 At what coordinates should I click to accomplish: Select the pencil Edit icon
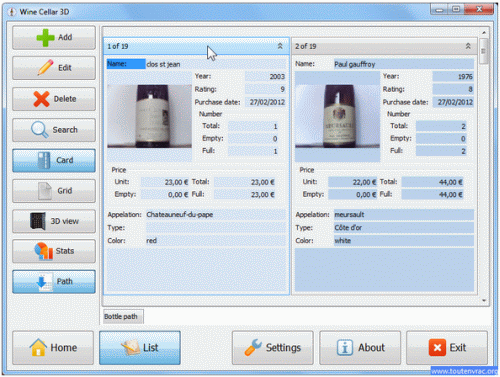46,67
